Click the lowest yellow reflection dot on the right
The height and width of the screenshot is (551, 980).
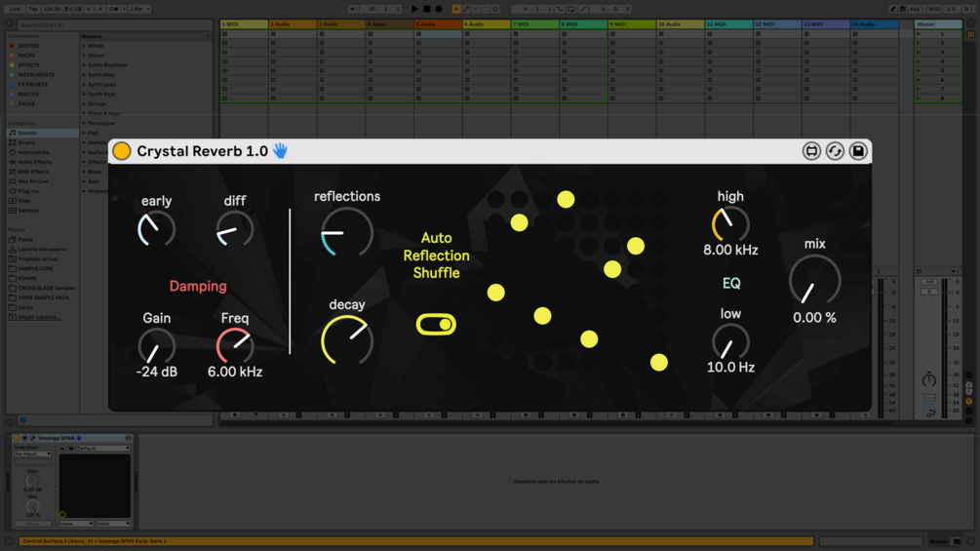tap(659, 363)
